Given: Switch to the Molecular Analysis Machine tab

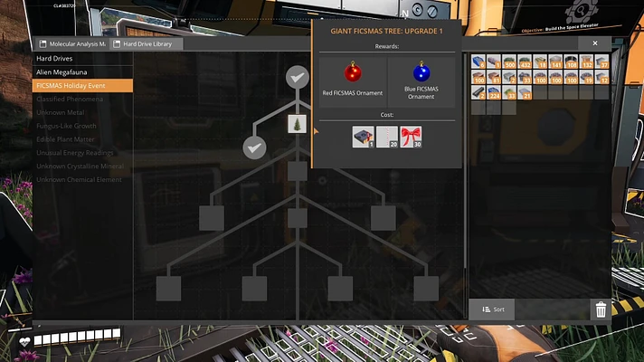Looking at the screenshot, I should (x=72, y=43).
